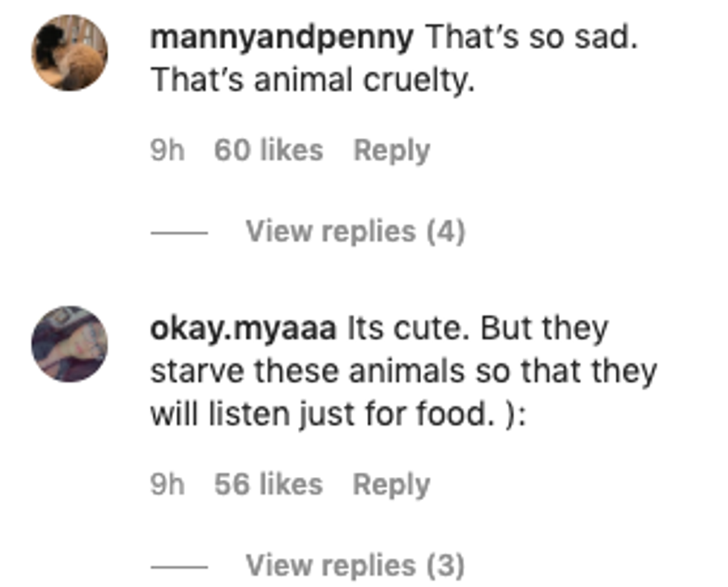Click the dash line beside View replies (3)
This screenshot has height=587, width=728.
tap(179, 567)
